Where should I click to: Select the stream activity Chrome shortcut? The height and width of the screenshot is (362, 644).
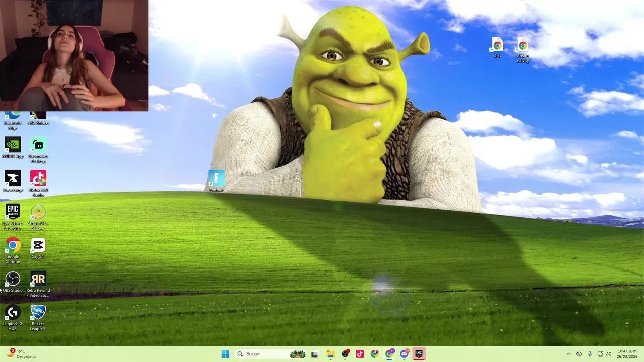click(x=523, y=50)
